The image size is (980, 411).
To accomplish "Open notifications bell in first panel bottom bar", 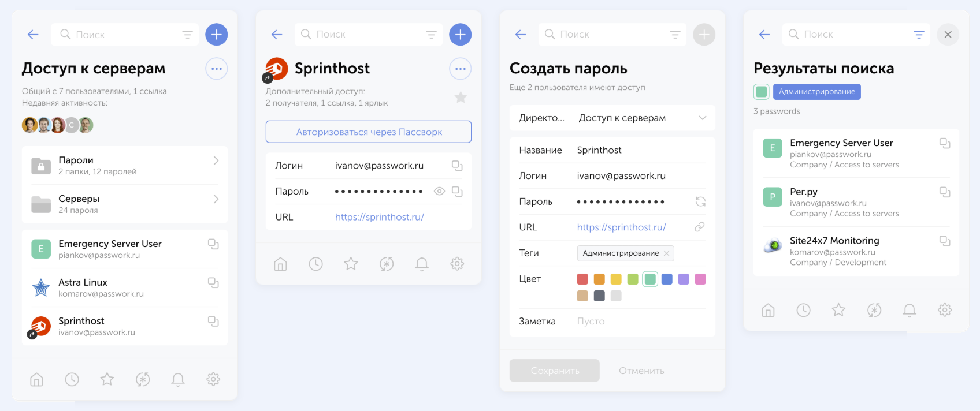I will click(178, 379).
